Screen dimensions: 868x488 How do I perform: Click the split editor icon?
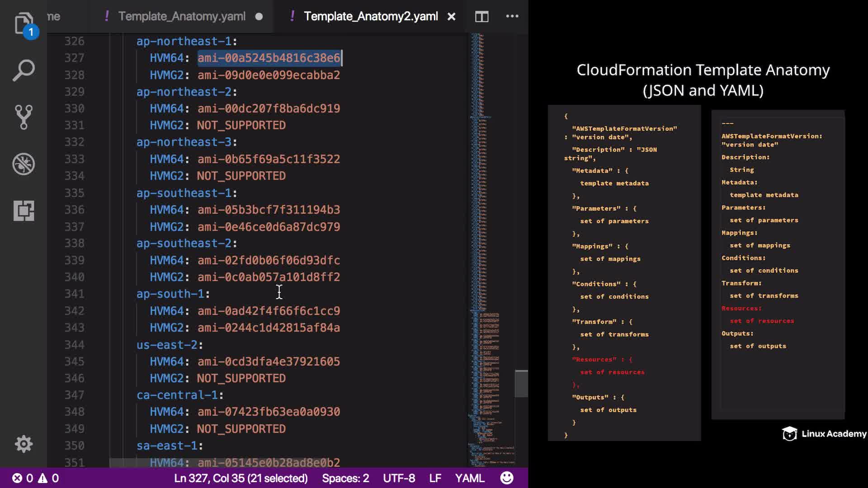coord(481,17)
